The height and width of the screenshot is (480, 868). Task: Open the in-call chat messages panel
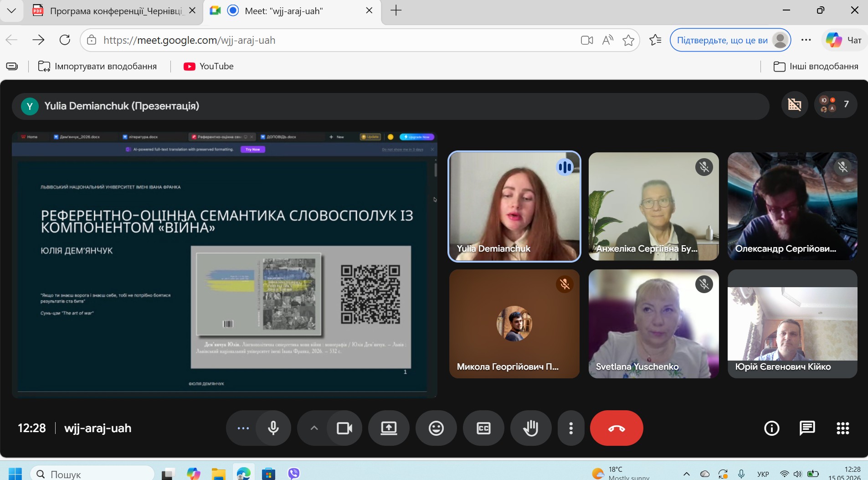coord(807,428)
